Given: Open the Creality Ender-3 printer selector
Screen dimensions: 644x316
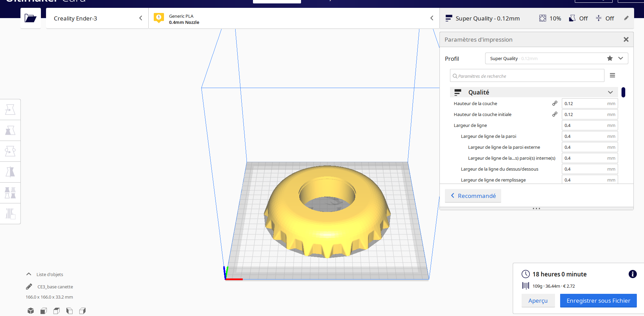Looking at the screenshot, I should [x=97, y=18].
